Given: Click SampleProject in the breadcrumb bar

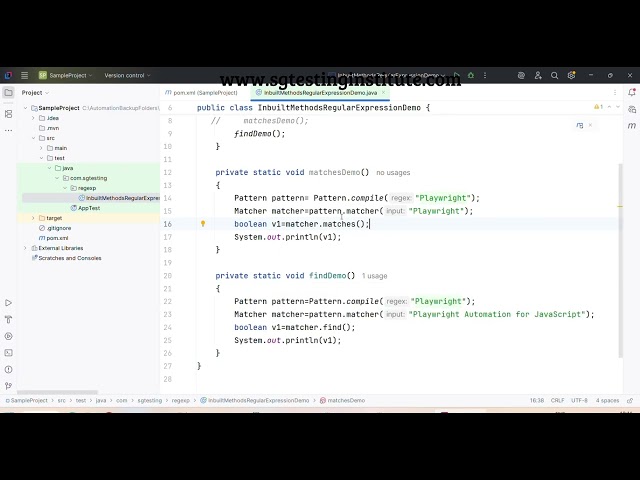Looking at the screenshot, I should [x=27, y=400].
